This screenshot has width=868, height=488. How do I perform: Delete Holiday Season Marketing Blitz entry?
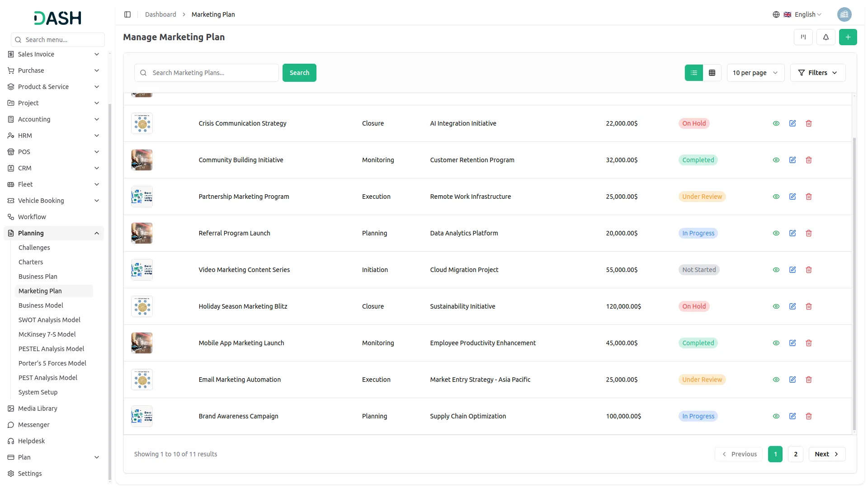click(808, 306)
